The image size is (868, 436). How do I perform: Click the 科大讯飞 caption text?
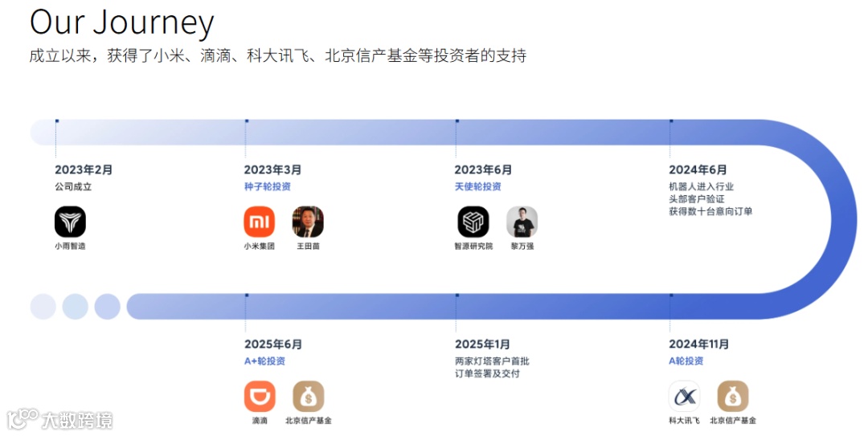[684, 421]
